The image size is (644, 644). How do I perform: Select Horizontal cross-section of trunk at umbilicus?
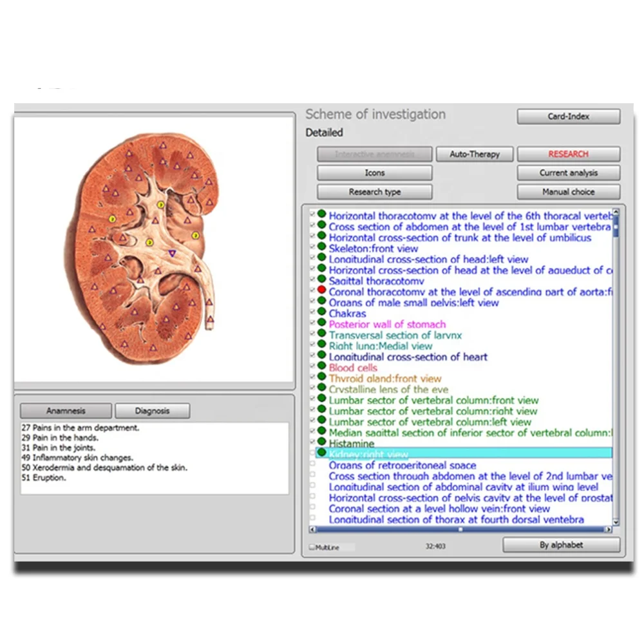[460, 238]
